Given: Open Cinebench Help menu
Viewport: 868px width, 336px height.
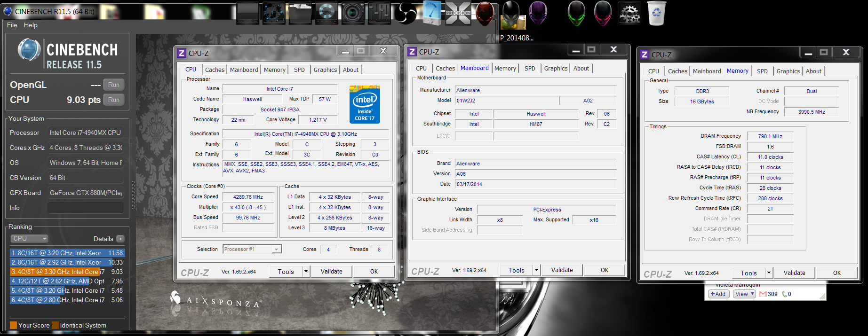Looking at the screenshot, I should coord(31,25).
